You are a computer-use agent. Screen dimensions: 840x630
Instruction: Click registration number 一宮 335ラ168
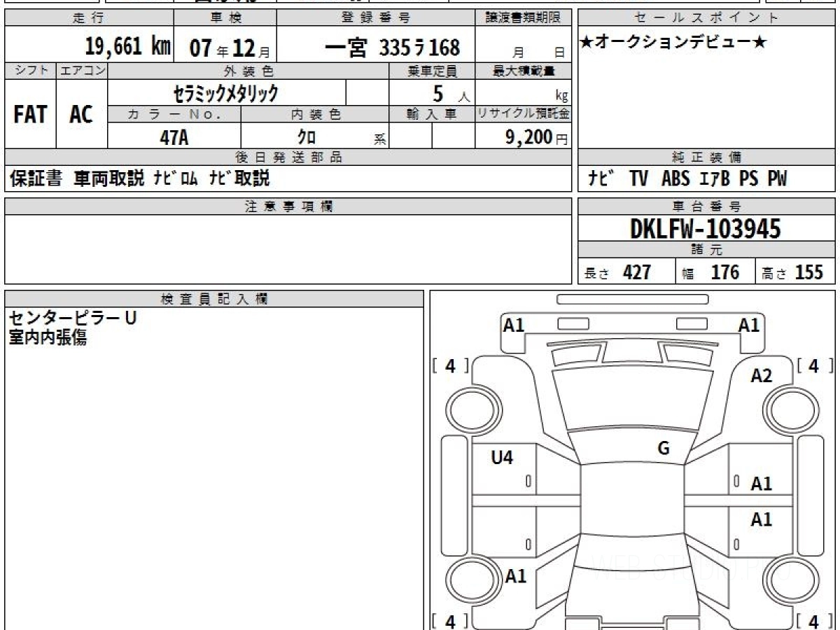tap(393, 48)
